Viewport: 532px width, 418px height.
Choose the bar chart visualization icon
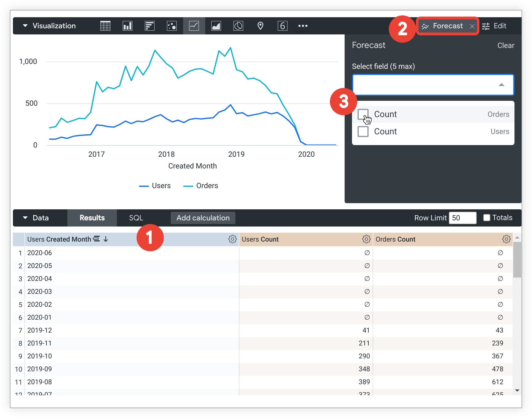[150, 26]
